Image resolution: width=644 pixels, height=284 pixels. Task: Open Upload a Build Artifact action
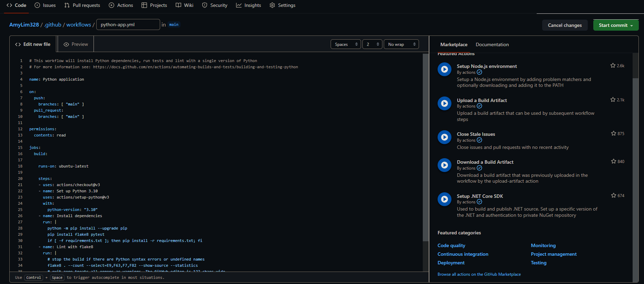pyautogui.click(x=482, y=100)
